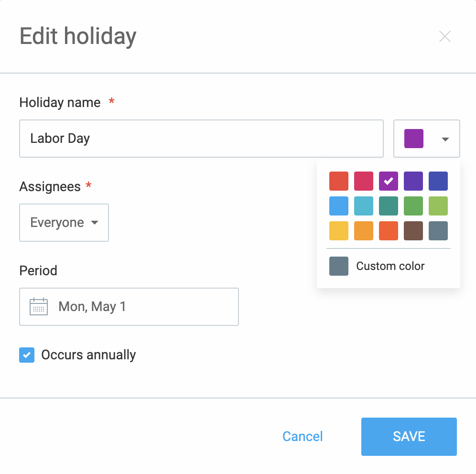This screenshot has width=476, height=474.
Task: Select the brown color swatch
Action: tap(413, 231)
